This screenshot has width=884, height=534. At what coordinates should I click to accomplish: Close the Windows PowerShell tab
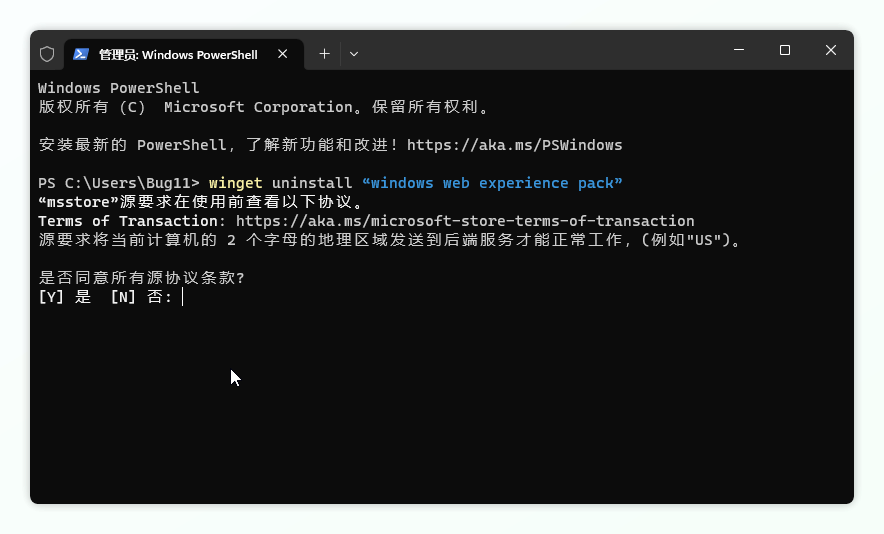tap(282, 54)
